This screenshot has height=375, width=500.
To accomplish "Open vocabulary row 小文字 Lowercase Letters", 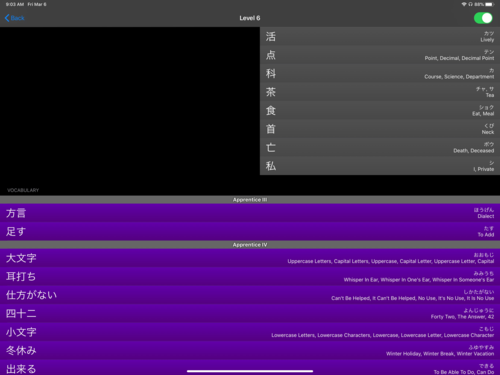I will 250,332.
